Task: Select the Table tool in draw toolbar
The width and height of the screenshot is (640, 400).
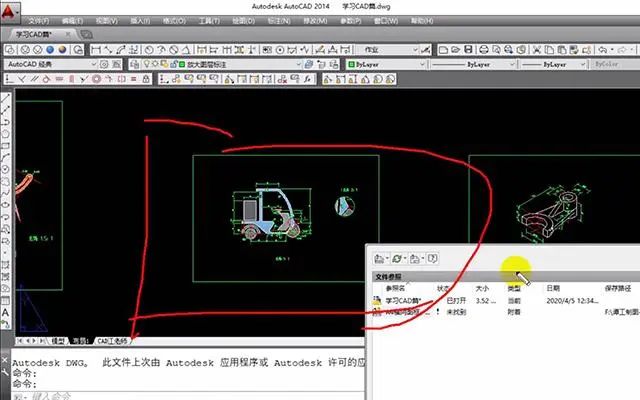Action: pyautogui.click(x=5, y=301)
